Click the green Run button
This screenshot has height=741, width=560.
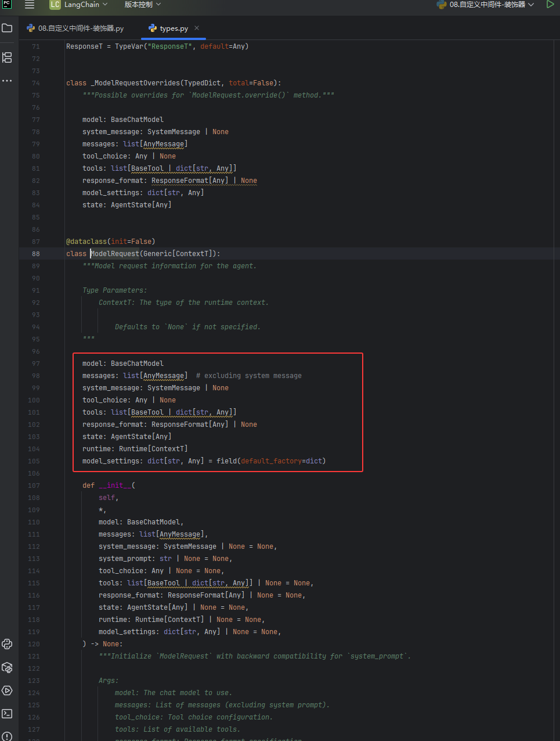pyautogui.click(x=550, y=5)
